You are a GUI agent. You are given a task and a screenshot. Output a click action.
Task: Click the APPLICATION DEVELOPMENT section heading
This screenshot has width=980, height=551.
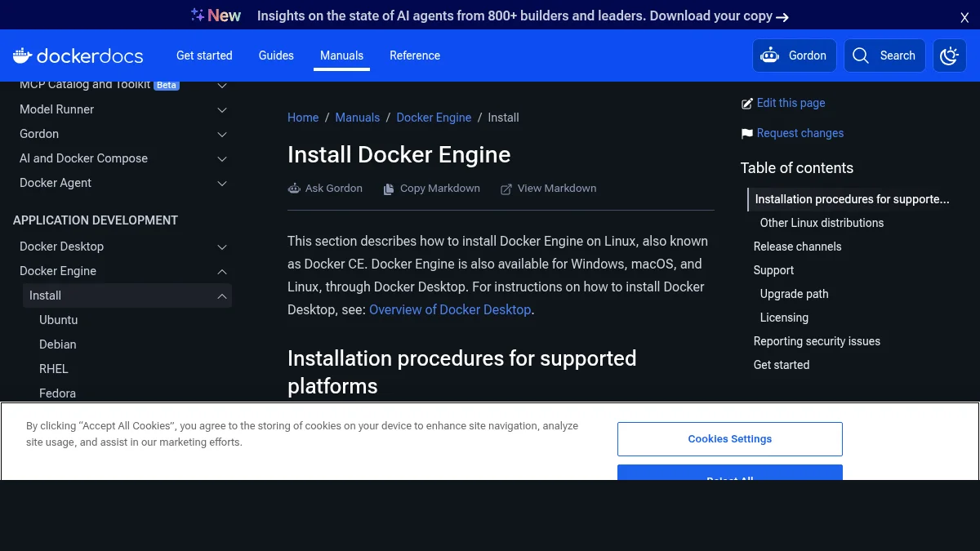(x=96, y=220)
